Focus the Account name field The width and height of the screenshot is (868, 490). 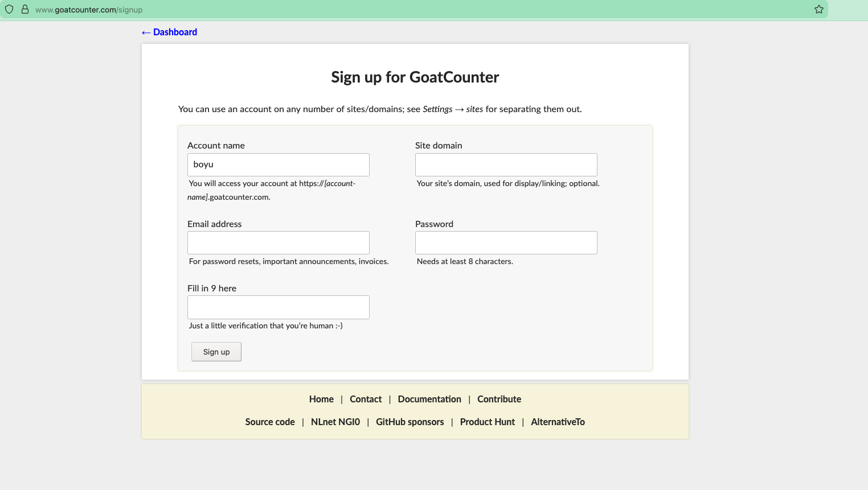(x=278, y=164)
